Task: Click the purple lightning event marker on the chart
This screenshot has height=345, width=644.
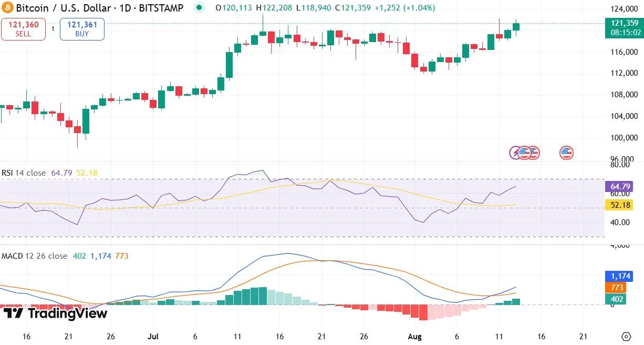Action: (x=515, y=153)
